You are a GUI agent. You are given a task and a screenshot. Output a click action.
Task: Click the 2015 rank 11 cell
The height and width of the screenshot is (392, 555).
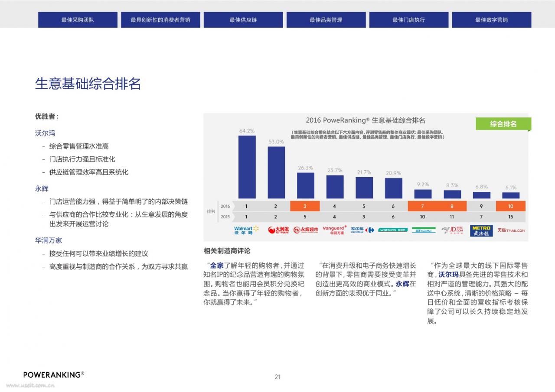click(x=452, y=217)
